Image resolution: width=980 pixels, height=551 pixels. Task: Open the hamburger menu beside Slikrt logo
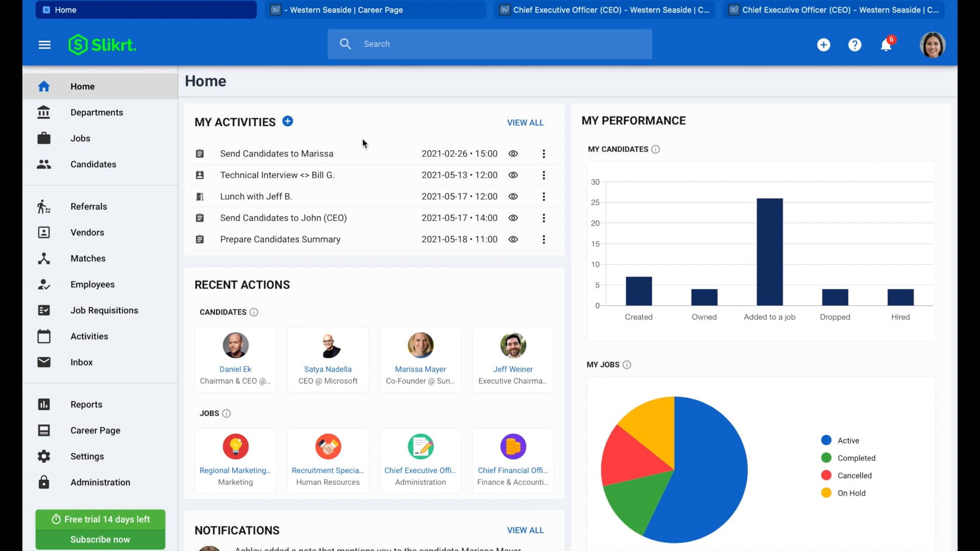[44, 45]
